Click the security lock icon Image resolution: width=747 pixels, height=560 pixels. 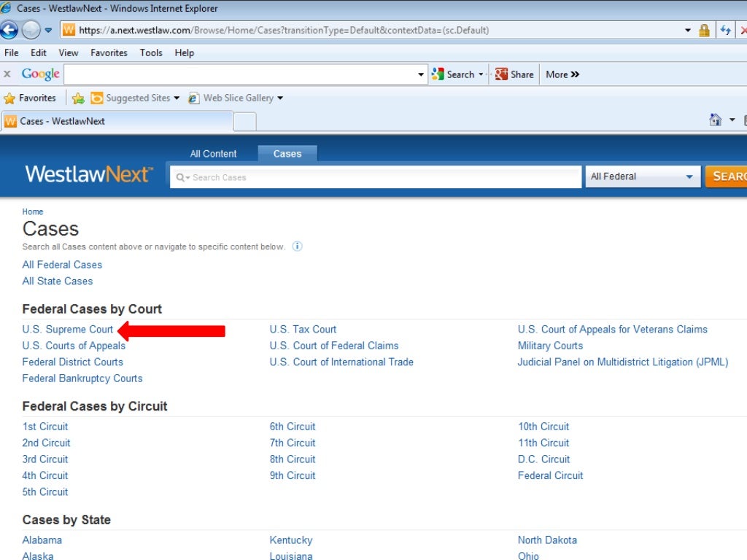pos(704,30)
